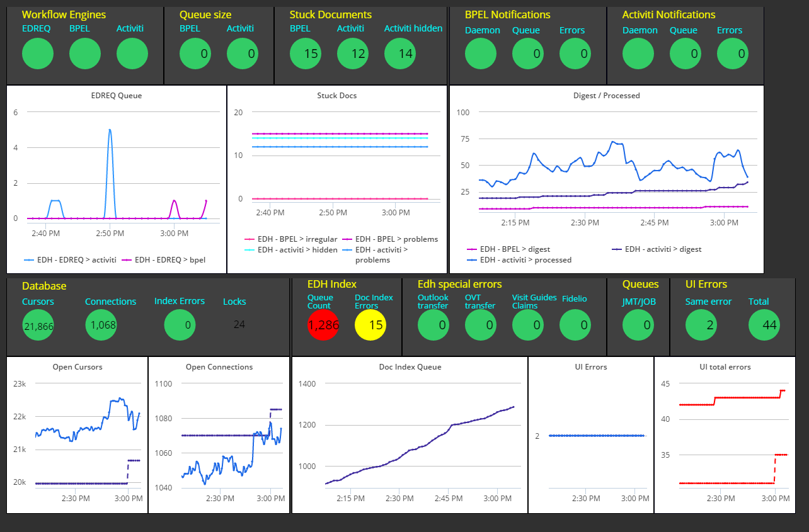The width and height of the screenshot is (809, 532).
Task: Click the BPEL Notifications Daemon status circle
Action: click(x=481, y=54)
